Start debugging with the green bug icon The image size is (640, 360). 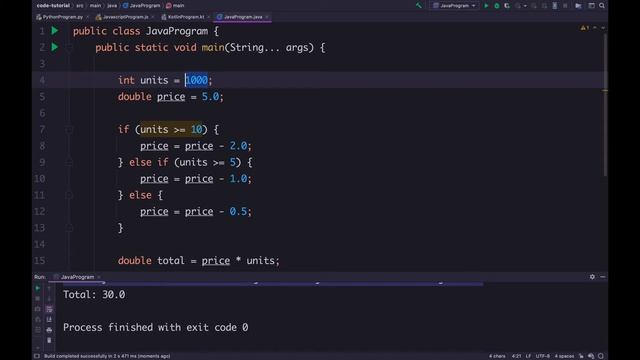[x=497, y=6]
